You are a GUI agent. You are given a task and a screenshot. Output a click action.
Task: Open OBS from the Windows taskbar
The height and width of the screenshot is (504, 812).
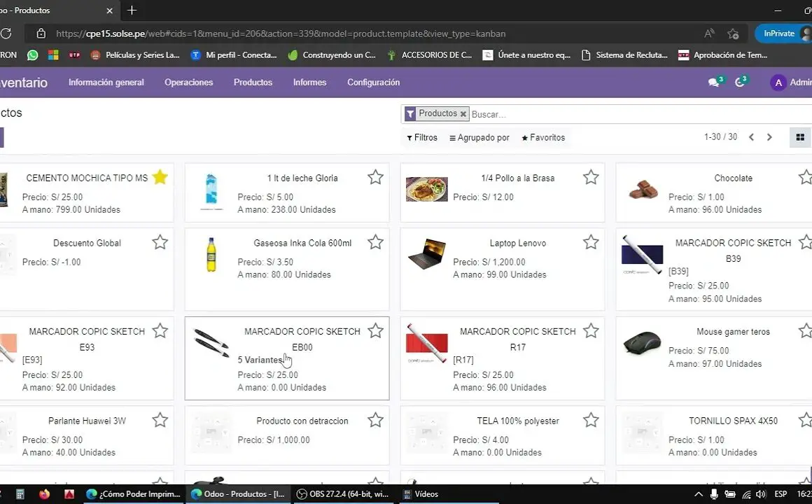[x=342, y=494]
